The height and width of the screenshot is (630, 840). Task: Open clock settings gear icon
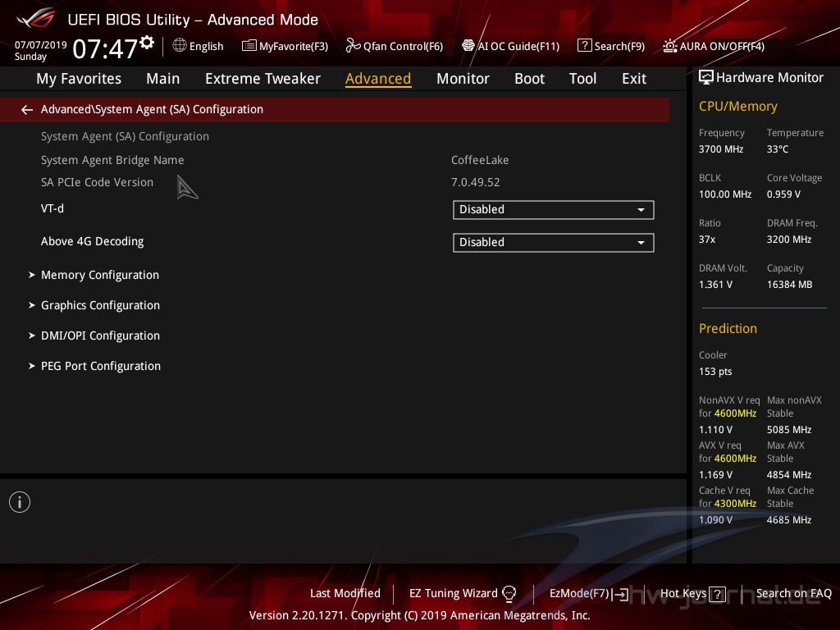coord(147,43)
